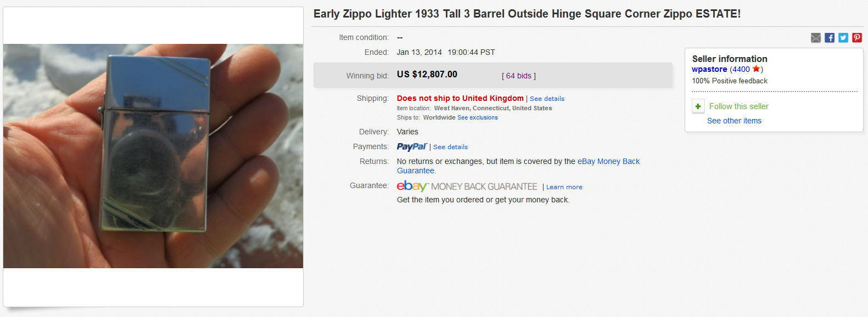View the 64 bids history
Viewport: 868px width, 317px height.
tap(518, 75)
